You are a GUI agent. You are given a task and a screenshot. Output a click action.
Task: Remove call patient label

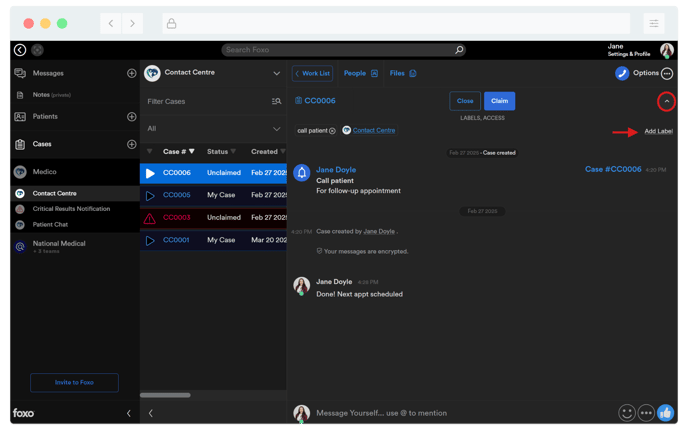tap(332, 131)
